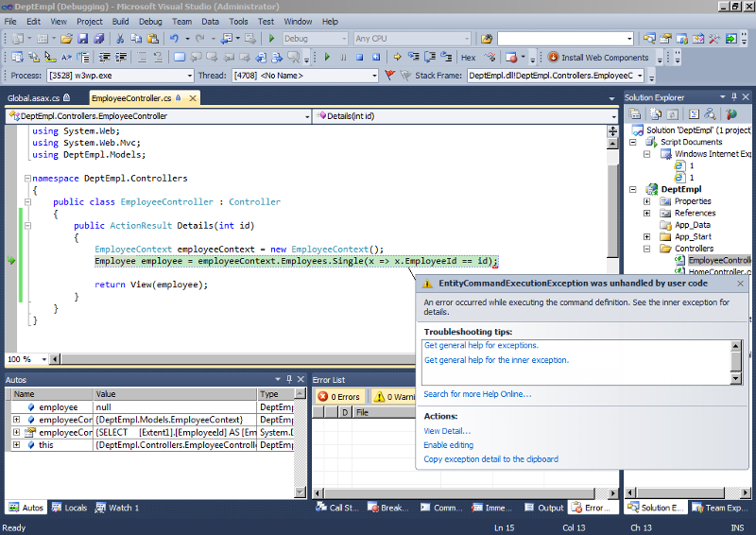The image size is (756, 535).
Task: Switch to the Global.asax.cs tab
Action: (x=33, y=98)
